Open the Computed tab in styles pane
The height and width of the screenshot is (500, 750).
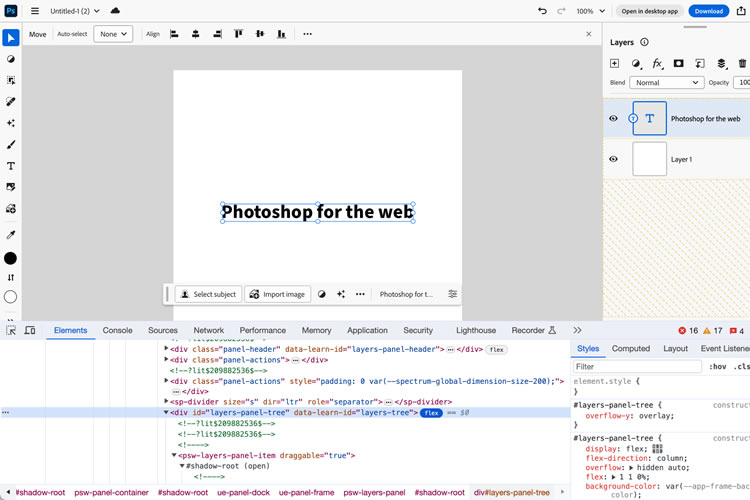click(631, 349)
